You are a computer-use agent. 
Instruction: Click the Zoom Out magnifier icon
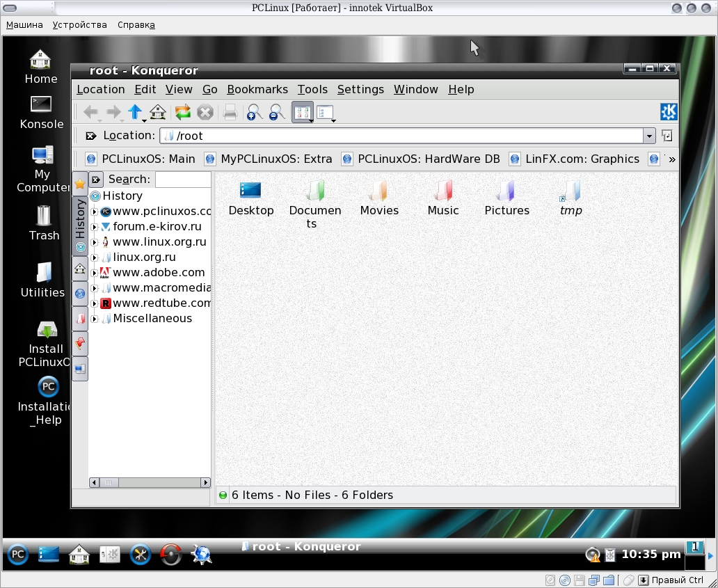tap(276, 112)
